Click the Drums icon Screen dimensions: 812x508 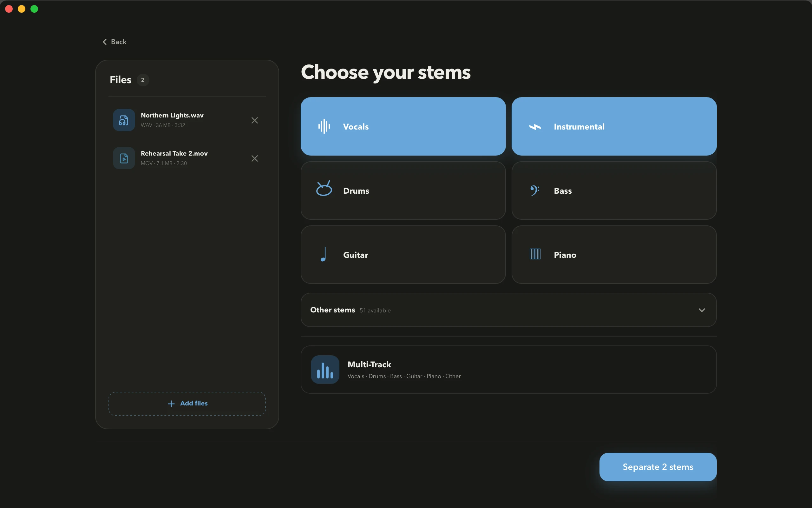(324, 188)
